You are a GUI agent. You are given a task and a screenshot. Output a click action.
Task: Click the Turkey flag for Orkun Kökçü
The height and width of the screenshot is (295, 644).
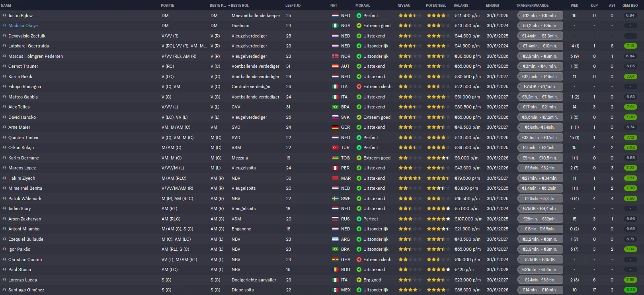336,147
